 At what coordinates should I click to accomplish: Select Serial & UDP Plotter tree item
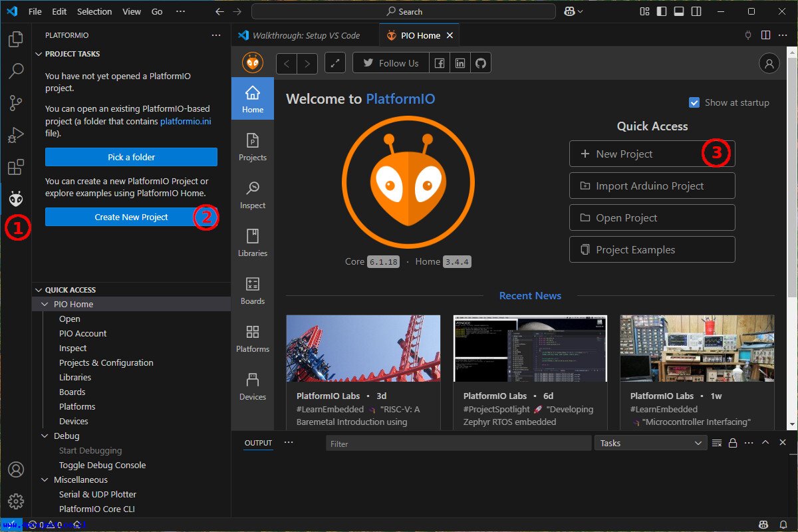(x=98, y=494)
